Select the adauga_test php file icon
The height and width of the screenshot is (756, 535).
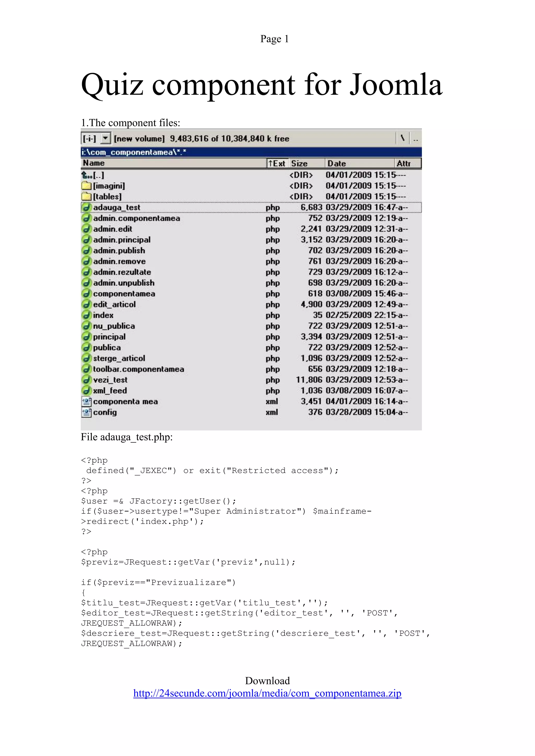[x=86, y=208]
